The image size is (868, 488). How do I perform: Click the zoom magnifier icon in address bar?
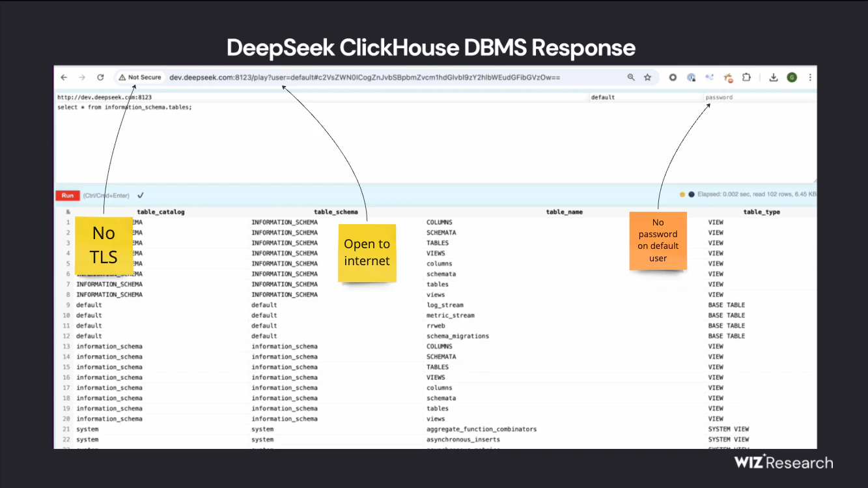tap(631, 78)
